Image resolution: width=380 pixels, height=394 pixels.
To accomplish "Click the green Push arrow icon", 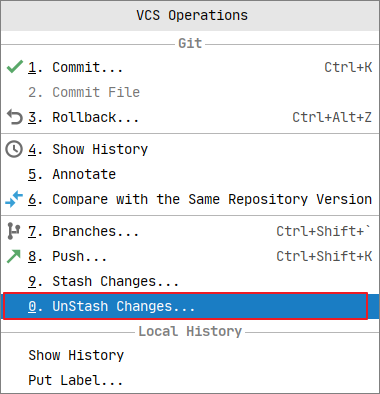I will (x=14, y=256).
